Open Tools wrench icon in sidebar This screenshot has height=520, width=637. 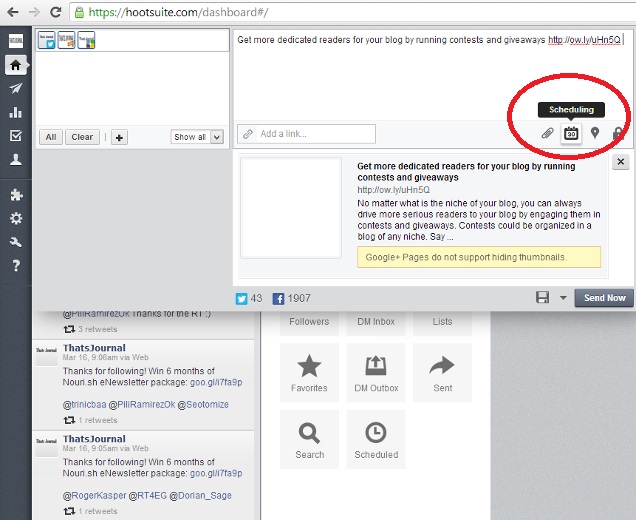click(x=16, y=242)
